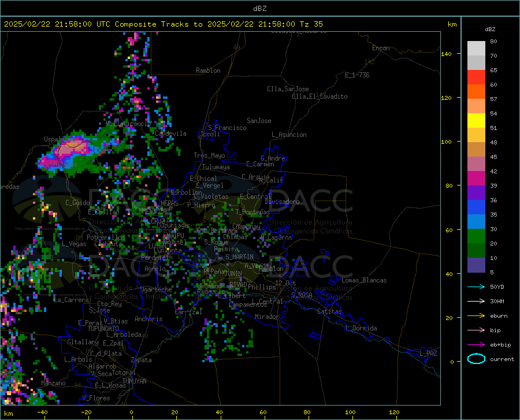This screenshot has height=420, width=520.
Task: Click the SanJose label on the map
Action: [259, 121]
